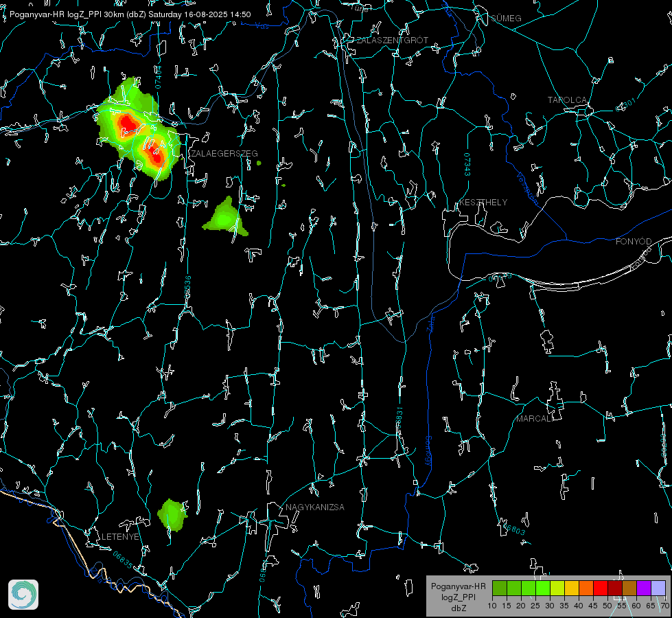Click the TAPOLCA town label

click(567, 100)
